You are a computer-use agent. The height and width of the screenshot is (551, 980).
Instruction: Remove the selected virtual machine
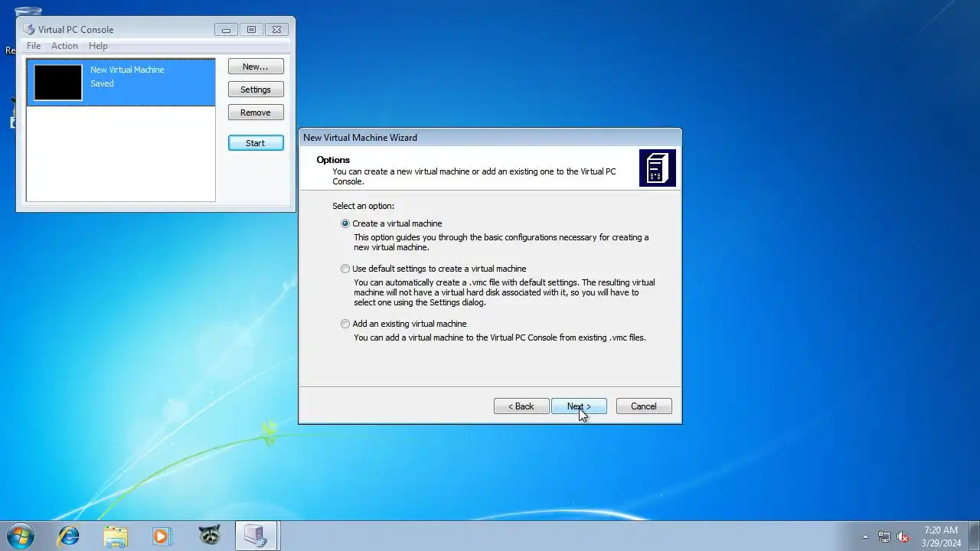coord(256,112)
